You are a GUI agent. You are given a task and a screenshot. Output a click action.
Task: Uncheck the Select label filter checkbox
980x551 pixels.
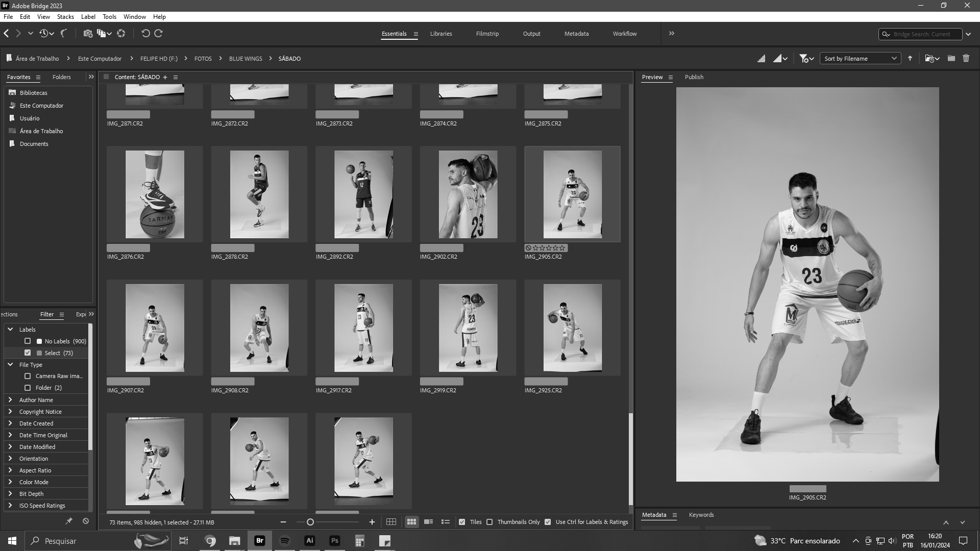pyautogui.click(x=28, y=353)
